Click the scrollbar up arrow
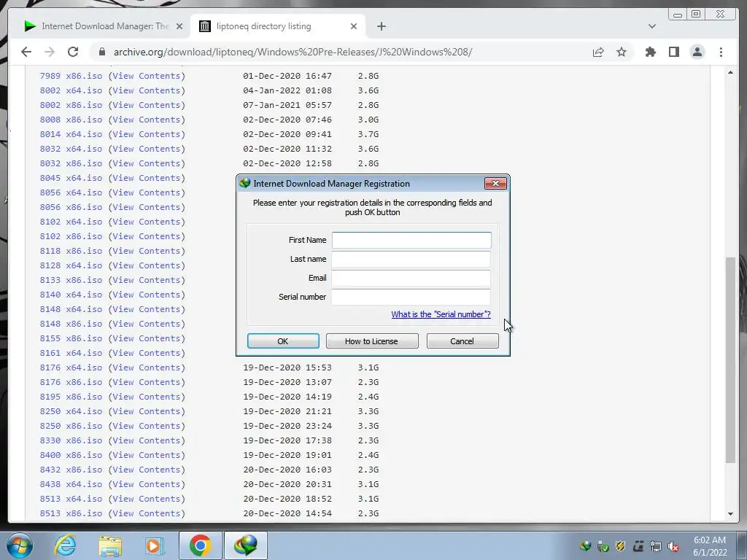Image resolution: width=747 pixels, height=560 pixels. click(730, 72)
